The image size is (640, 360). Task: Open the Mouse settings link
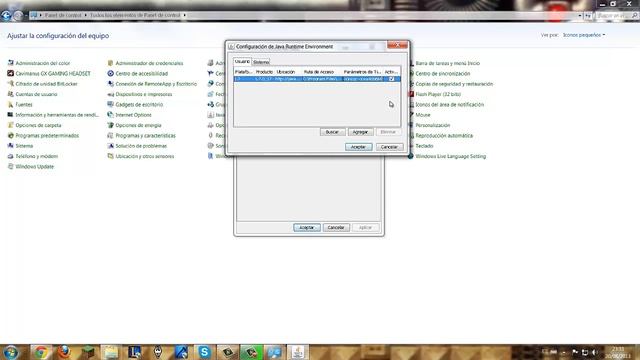[x=423, y=115]
